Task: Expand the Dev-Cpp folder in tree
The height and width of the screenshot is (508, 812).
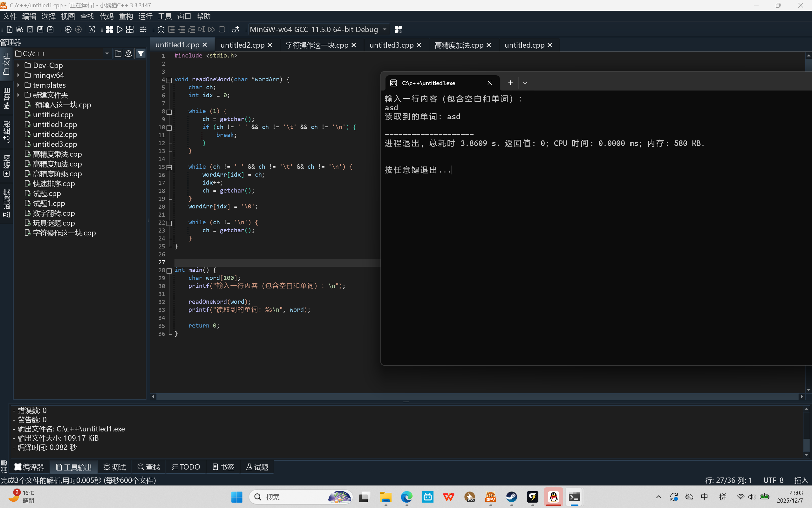Action: (18, 65)
